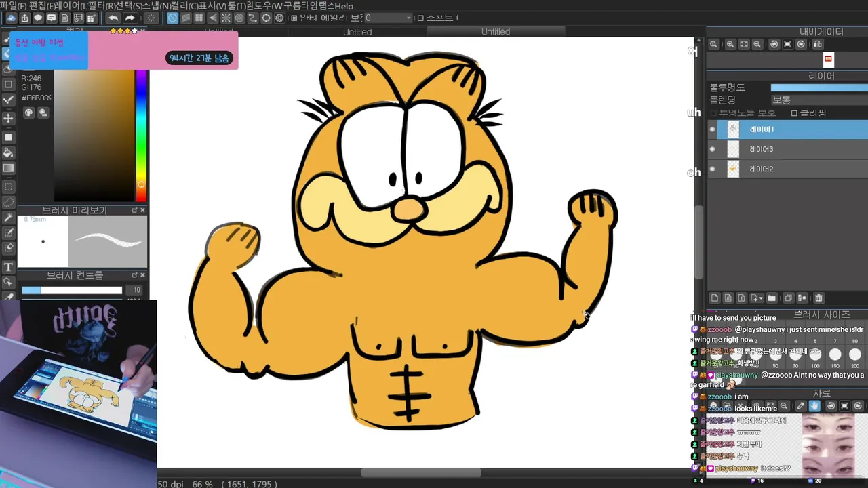
Task: Click the cloud save icon in top toolbar
Action: point(12,18)
